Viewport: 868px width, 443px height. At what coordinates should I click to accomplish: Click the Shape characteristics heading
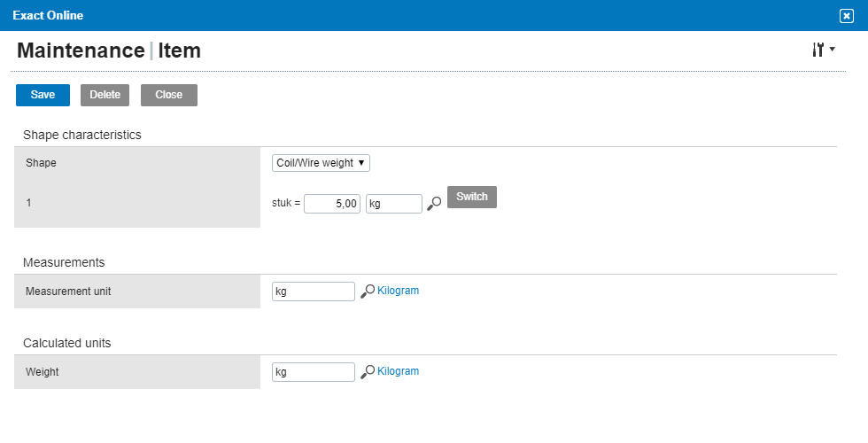[81, 135]
